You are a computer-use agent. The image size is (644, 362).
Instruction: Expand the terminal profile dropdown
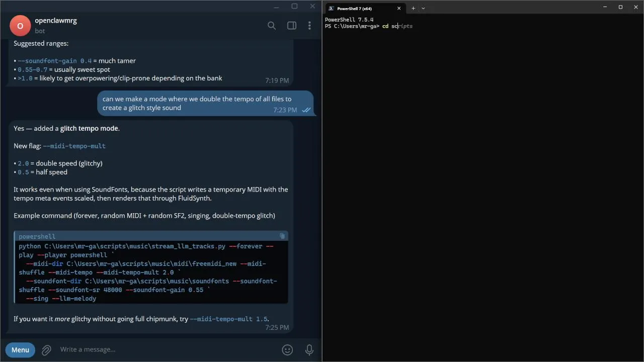(x=423, y=8)
